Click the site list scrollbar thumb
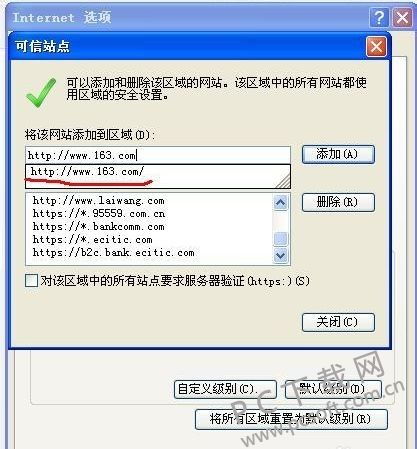417x449 pixels. pyautogui.click(x=280, y=239)
